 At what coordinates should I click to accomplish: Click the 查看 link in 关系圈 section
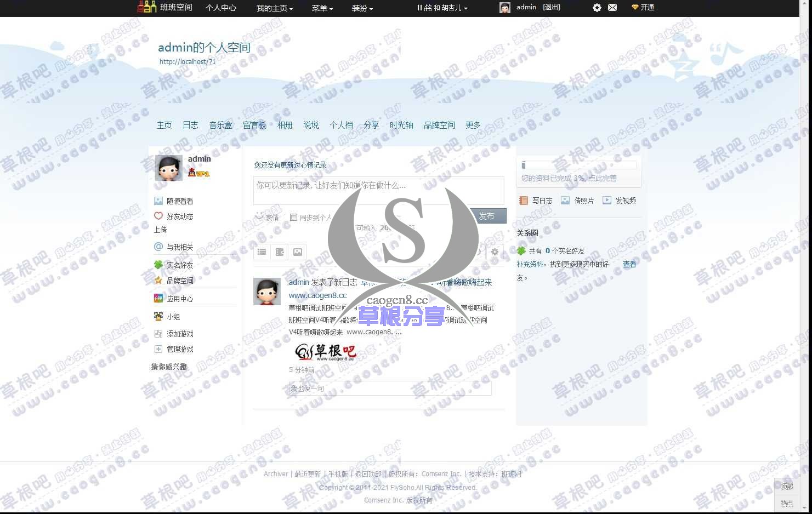point(629,264)
